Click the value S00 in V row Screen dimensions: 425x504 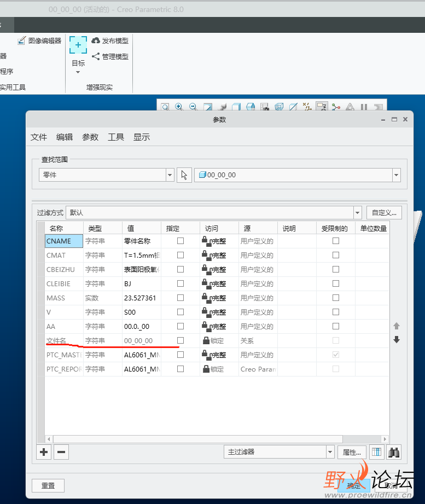(142, 312)
